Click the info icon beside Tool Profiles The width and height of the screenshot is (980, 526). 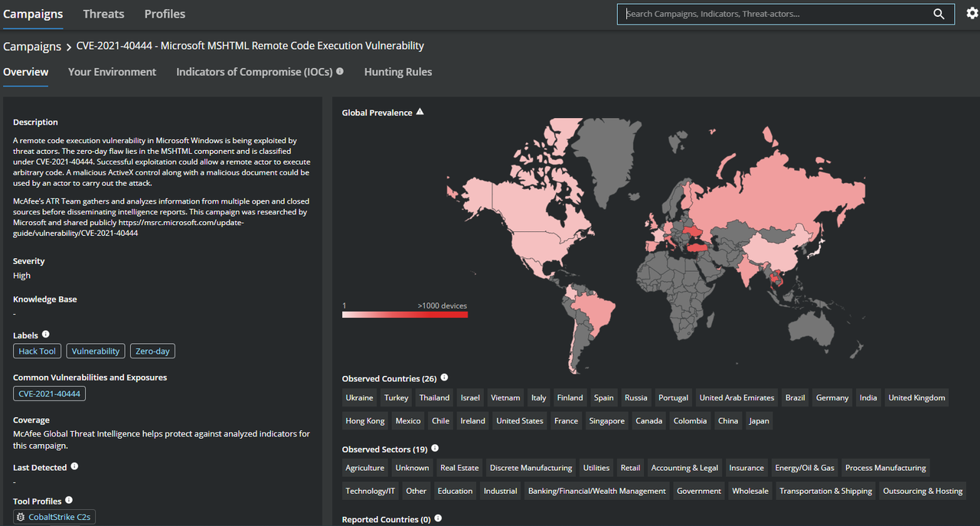pyautogui.click(x=69, y=501)
